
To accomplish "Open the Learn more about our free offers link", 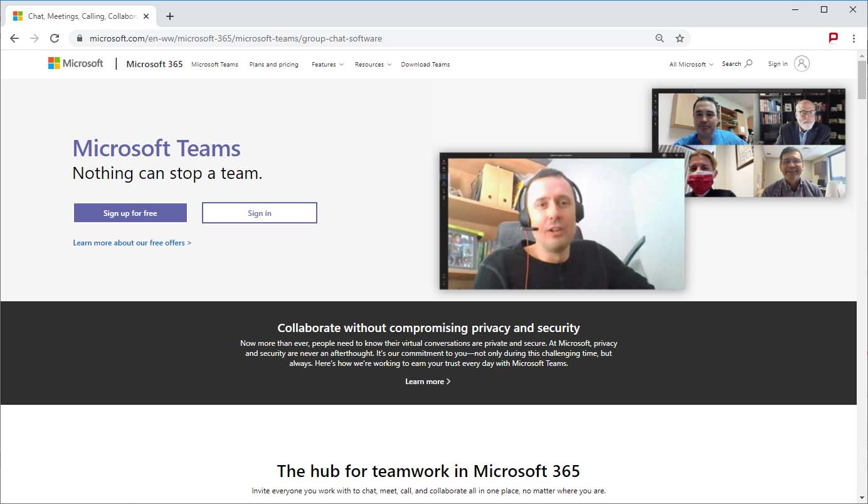I will [x=132, y=242].
